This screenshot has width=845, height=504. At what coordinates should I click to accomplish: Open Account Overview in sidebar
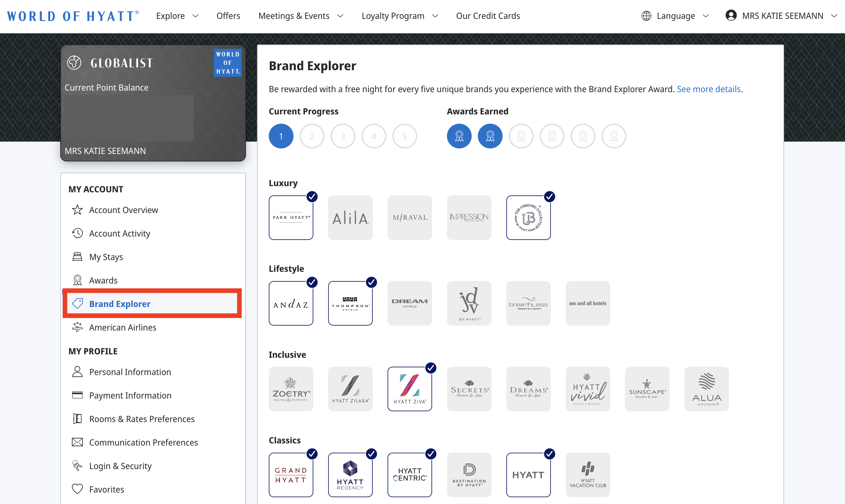point(115,210)
